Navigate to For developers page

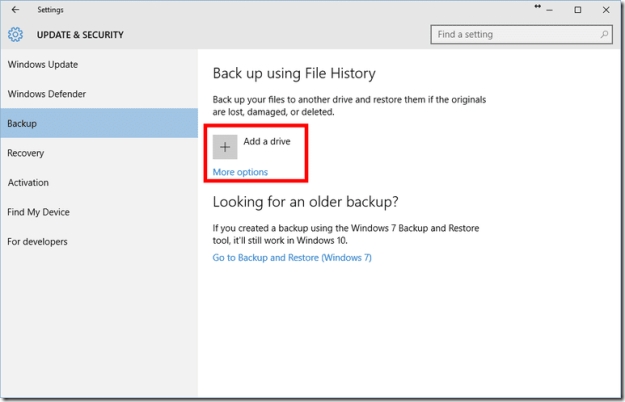tap(38, 241)
